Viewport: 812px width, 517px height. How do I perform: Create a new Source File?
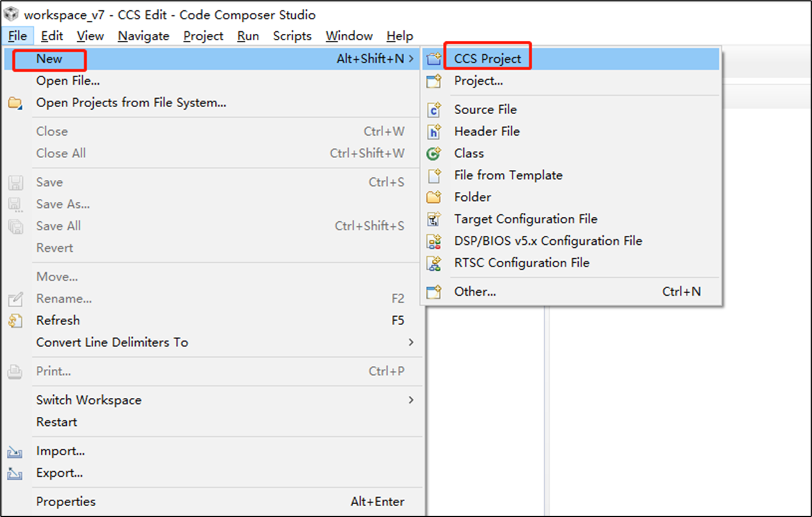pyautogui.click(x=571, y=110)
